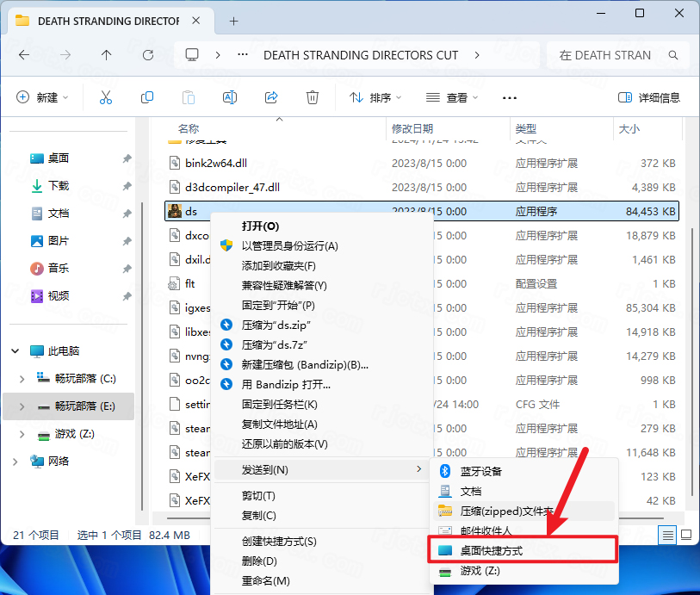This screenshot has width=700, height=595.
Task: Choose 创建快捷方式(S)
Action: point(321,542)
